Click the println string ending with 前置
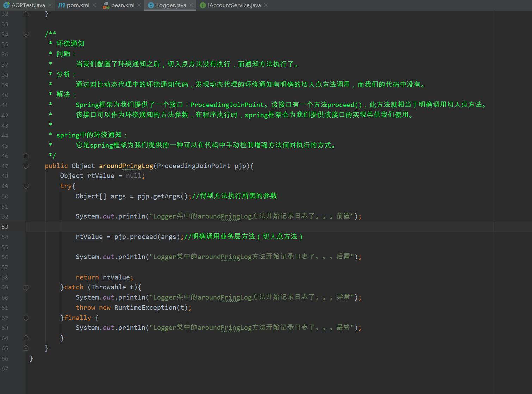Viewport: 532px width, 394px height. pos(252,216)
